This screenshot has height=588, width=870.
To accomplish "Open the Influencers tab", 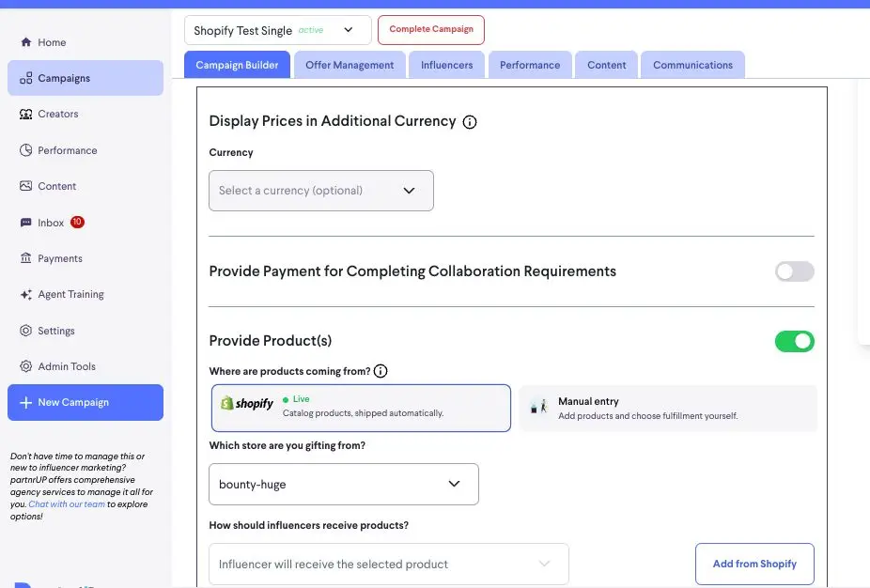I will click(446, 65).
